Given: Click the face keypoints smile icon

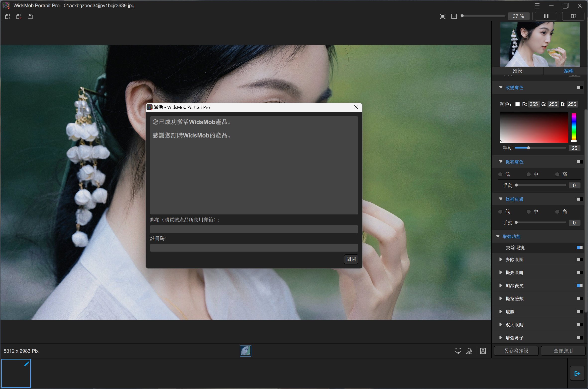Looking at the screenshot, I should click(x=458, y=351).
